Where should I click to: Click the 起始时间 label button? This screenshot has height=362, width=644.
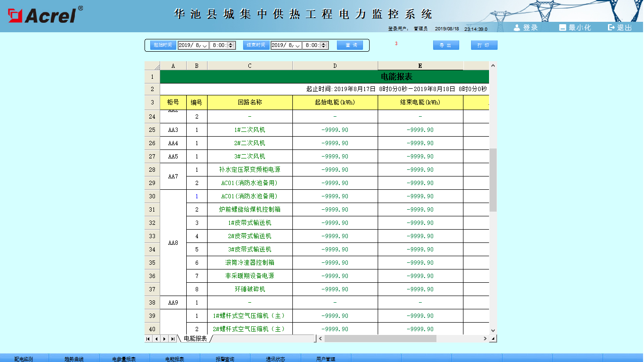coord(163,45)
